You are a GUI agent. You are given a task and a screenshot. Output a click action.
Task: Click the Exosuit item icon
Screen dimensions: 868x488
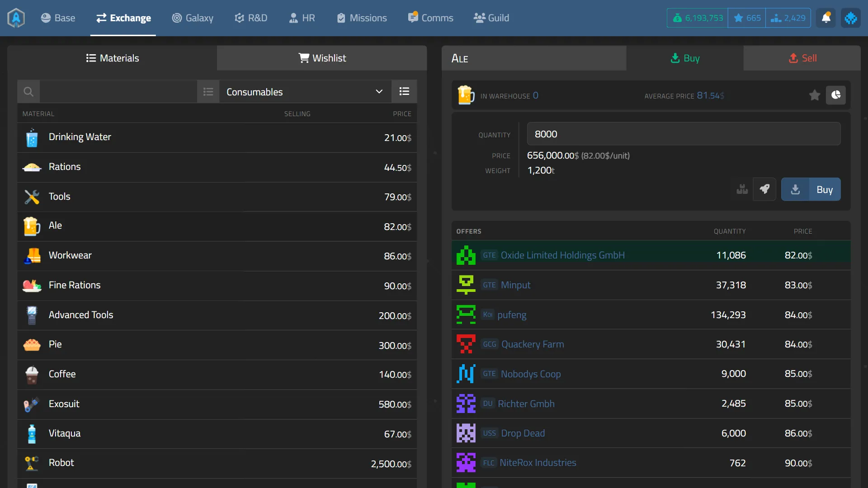(32, 404)
